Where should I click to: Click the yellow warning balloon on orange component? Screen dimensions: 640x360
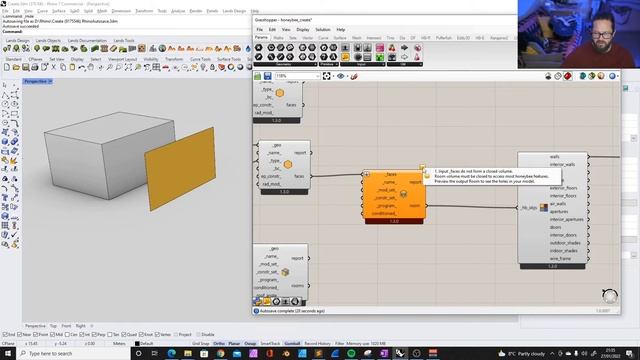point(422,168)
